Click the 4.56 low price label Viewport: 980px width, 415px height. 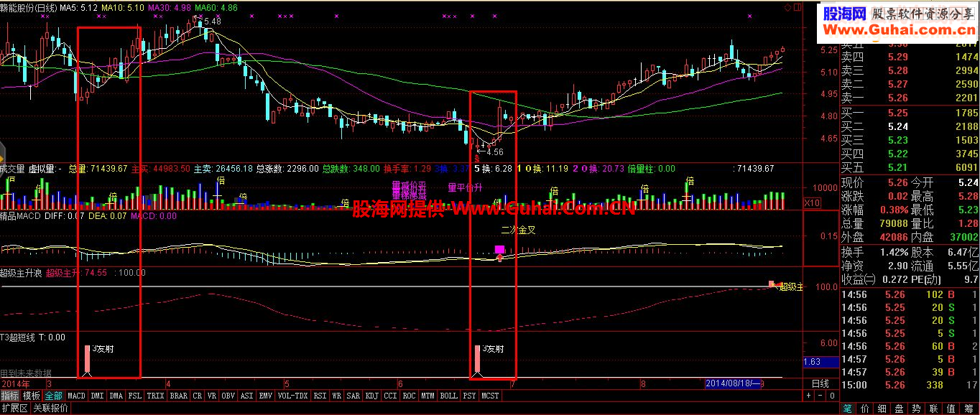494,151
